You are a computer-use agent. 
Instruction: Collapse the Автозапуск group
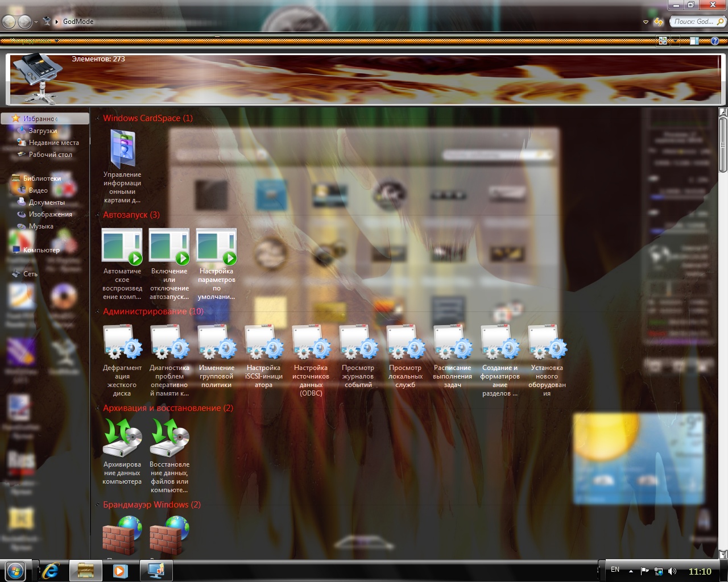coord(98,215)
